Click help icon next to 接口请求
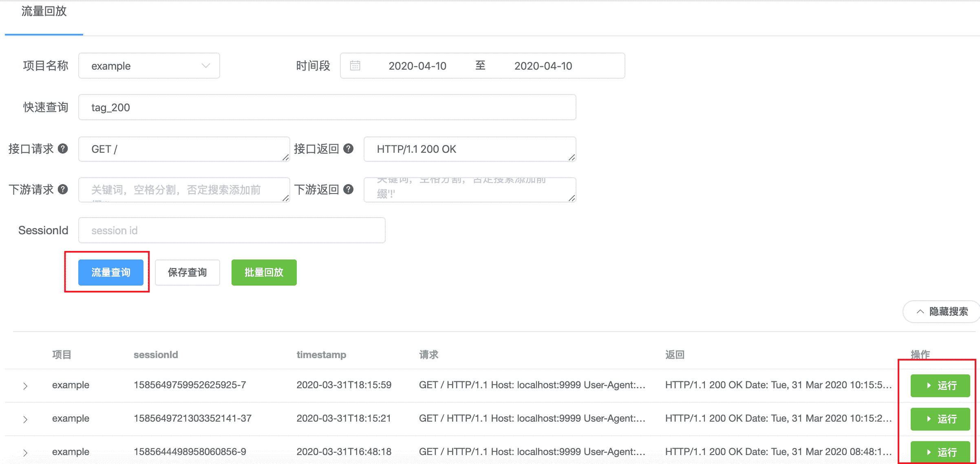The height and width of the screenshot is (464, 980). (x=63, y=149)
